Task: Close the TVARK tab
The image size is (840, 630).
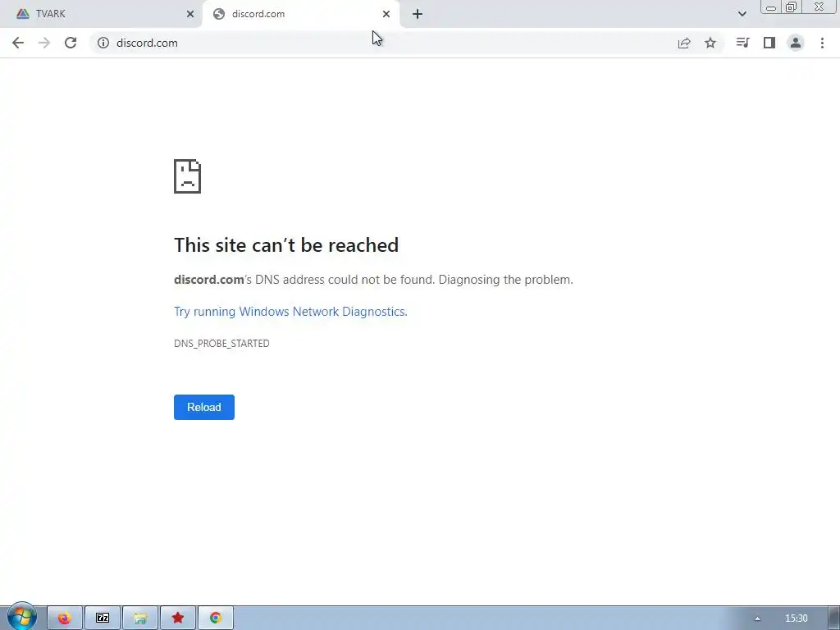Action: point(190,14)
